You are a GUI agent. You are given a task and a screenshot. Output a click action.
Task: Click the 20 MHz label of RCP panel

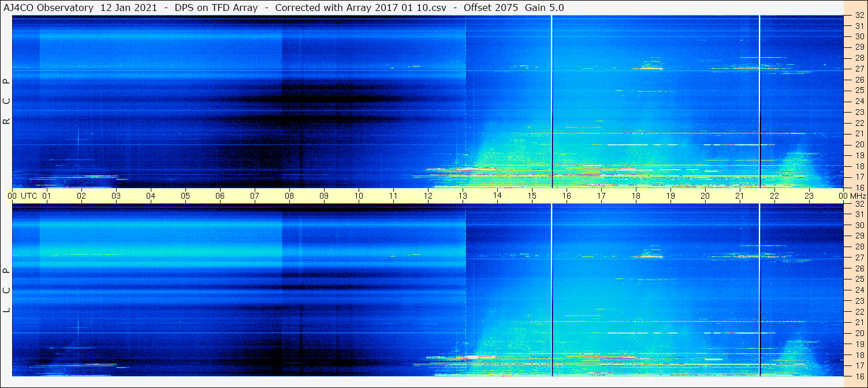(859, 144)
